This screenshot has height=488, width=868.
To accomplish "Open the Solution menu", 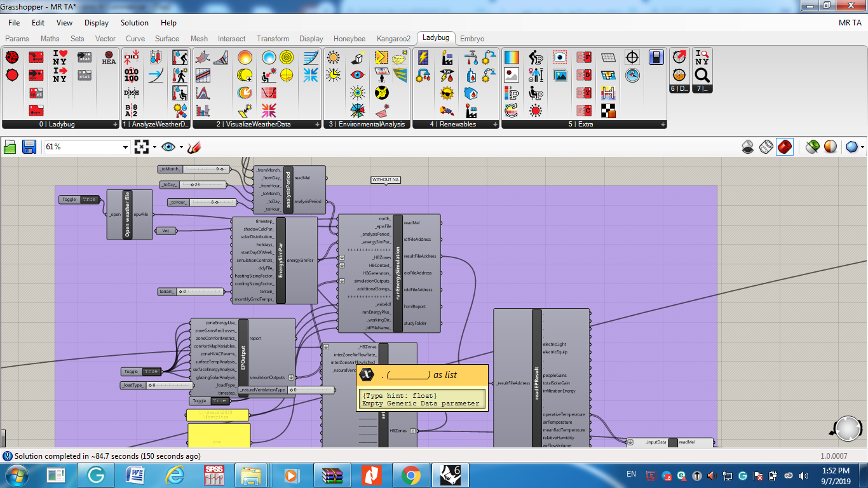I will [x=135, y=22].
